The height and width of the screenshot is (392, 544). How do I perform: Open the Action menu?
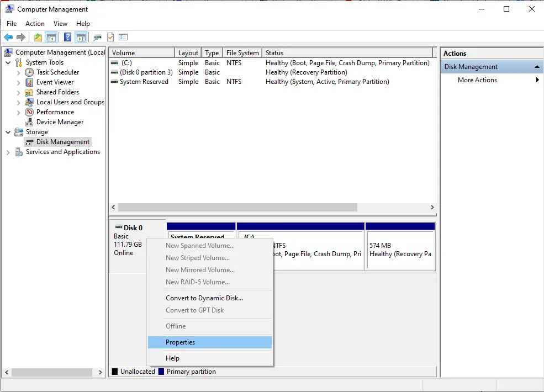tap(35, 24)
